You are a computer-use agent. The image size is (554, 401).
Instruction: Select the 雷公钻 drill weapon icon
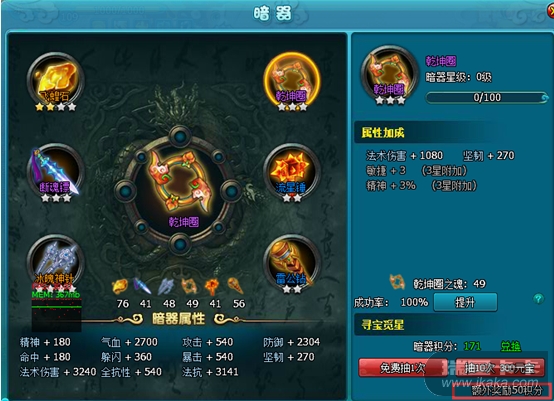[x=292, y=262]
